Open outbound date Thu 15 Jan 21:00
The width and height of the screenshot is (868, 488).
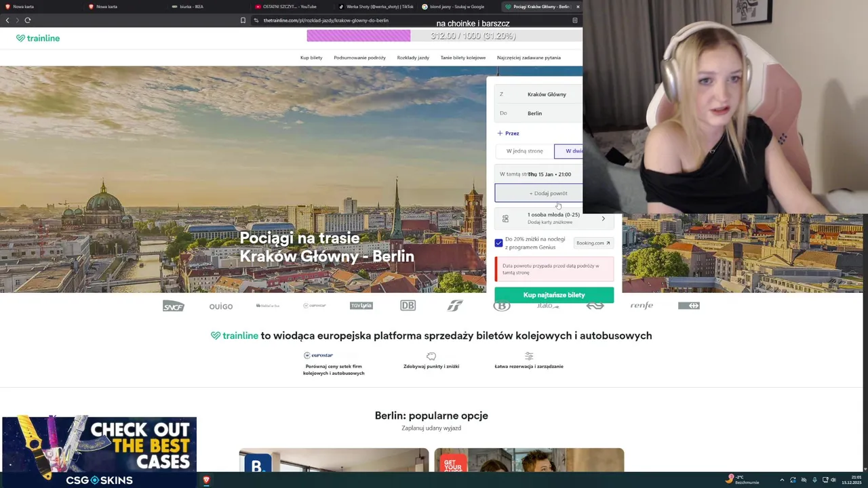tap(538, 174)
